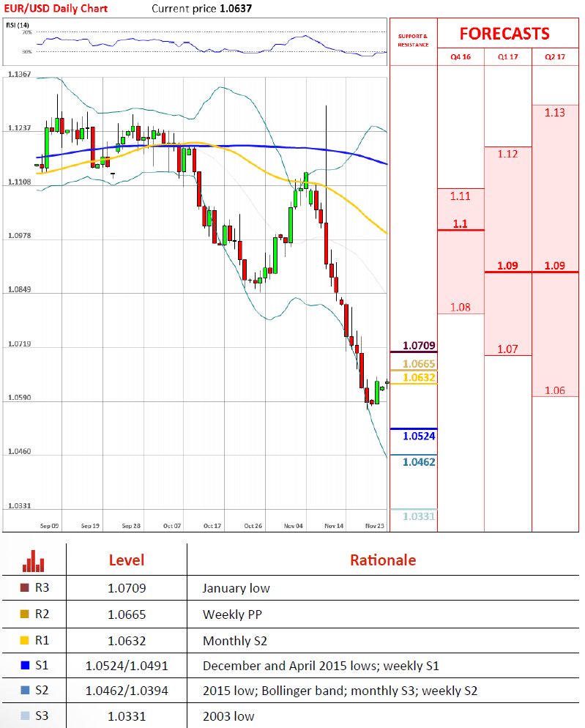Image resolution: width=585 pixels, height=728 pixels.
Task: Click the 2003 low rationale
Action: pos(228,716)
